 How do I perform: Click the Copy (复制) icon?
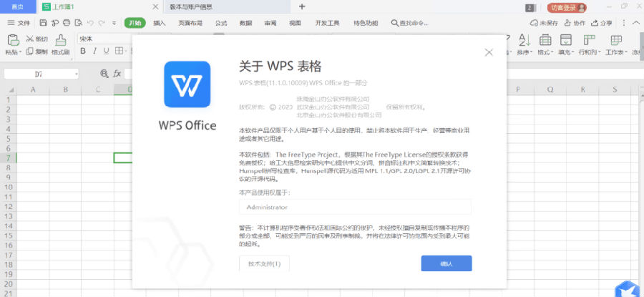click(29, 52)
